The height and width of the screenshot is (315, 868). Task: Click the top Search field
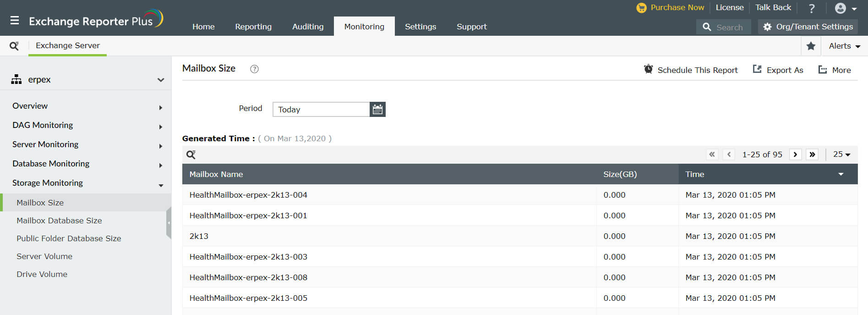pos(724,27)
